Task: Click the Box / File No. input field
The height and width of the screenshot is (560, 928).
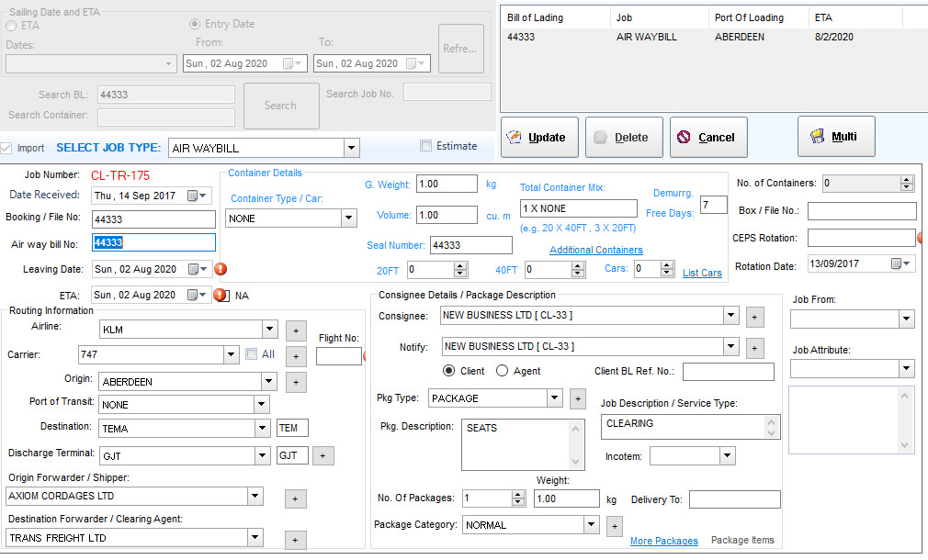Action: (861, 211)
